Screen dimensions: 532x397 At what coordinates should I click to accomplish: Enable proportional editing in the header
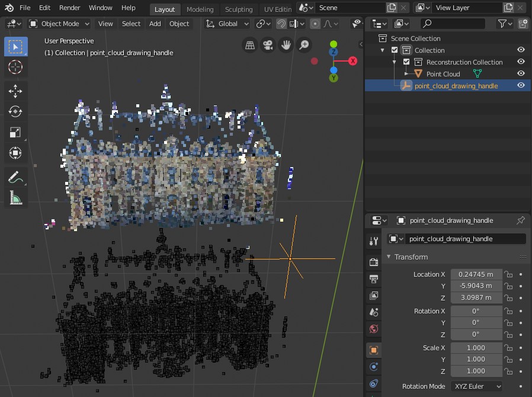pyautogui.click(x=315, y=23)
